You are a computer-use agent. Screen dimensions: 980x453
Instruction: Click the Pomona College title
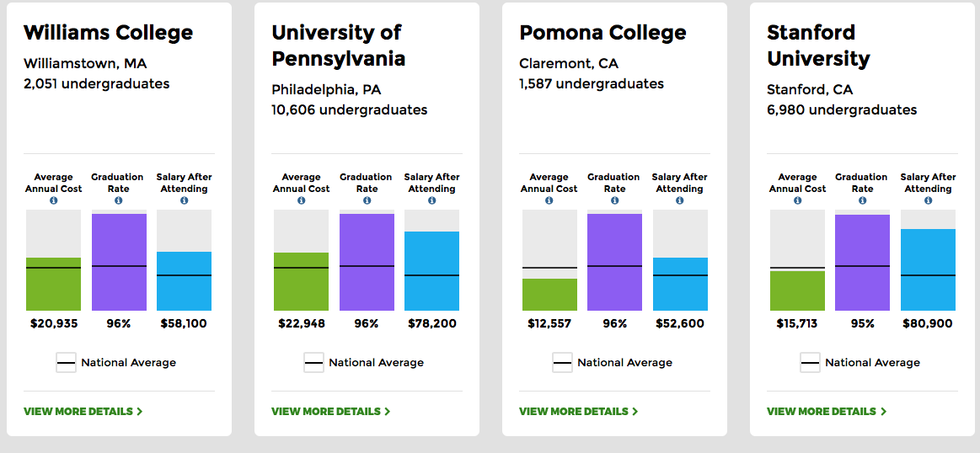602,33
